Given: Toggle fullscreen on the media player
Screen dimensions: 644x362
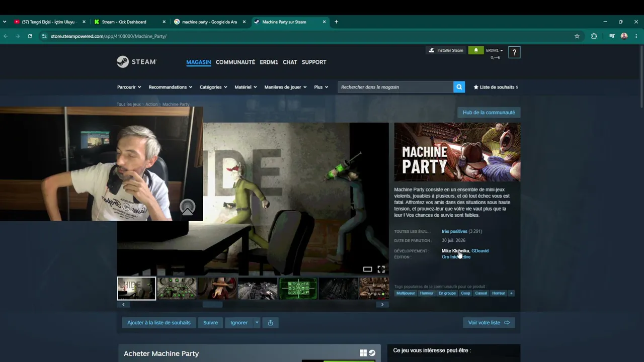Looking at the screenshot, I should click(x=381, y=269).
